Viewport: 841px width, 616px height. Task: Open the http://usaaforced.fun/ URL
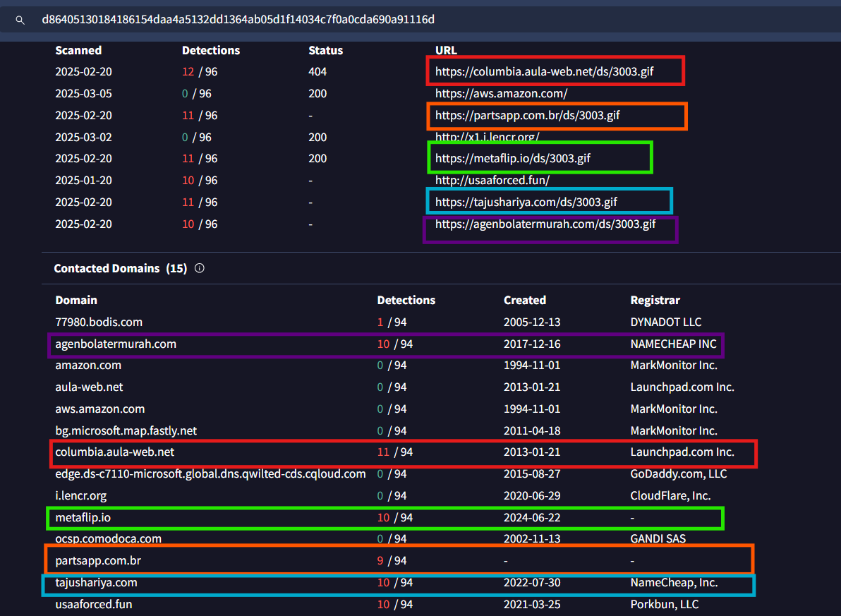pyautogui.click(x=492, y=181)
